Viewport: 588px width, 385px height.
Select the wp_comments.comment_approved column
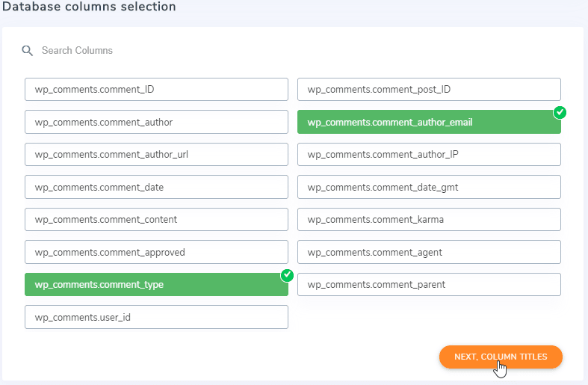[x=156, y=252]
